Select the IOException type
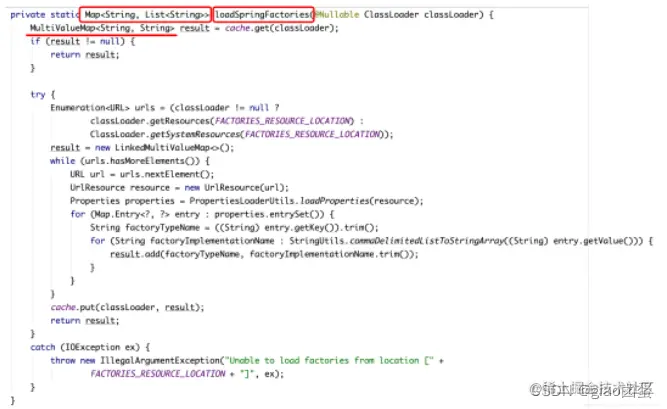667x409 pixels. coord(93,347)
